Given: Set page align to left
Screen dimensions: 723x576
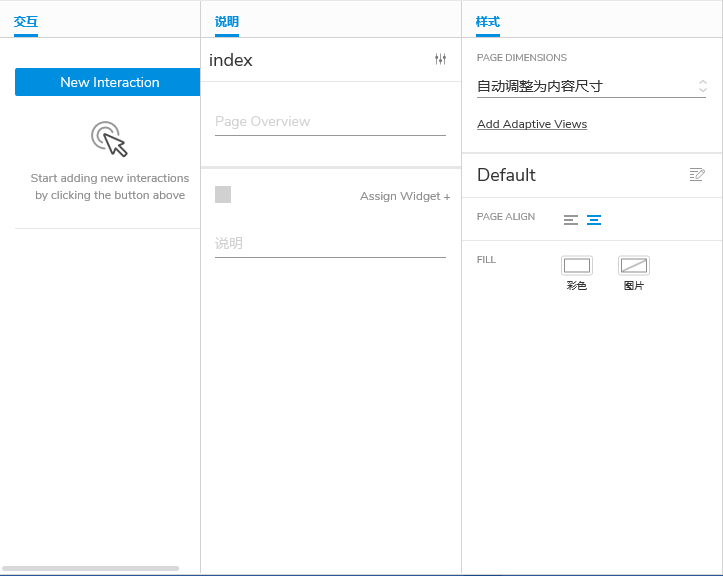Looking at the screenshot, I should [x=571, y=220].
